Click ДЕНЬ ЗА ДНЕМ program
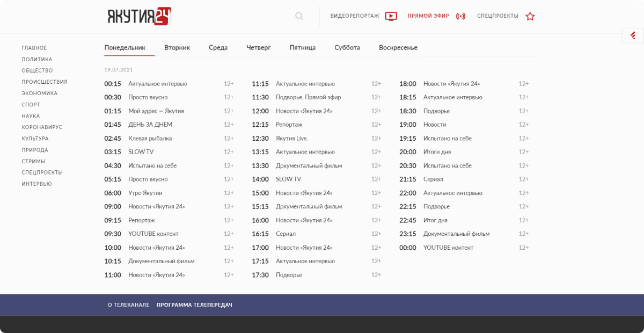644x333 pixels. coord(150,125)
